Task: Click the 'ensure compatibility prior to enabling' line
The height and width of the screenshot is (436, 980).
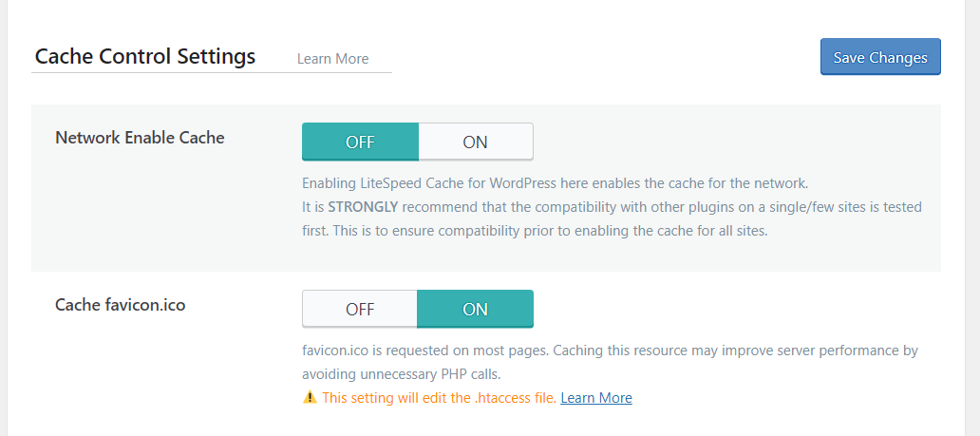Action: (535, 230)
